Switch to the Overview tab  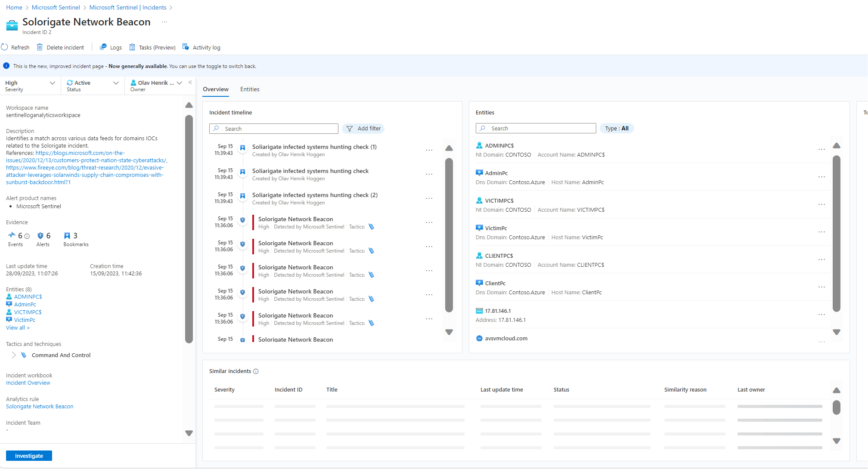point(216,89)
